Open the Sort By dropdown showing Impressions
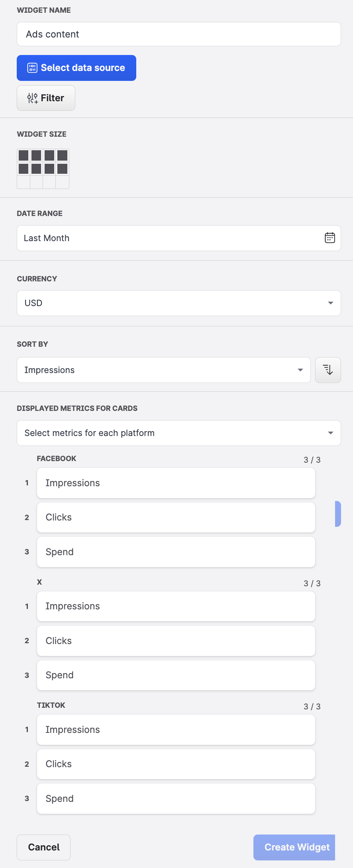353x868 pixels. coord(163,370)
